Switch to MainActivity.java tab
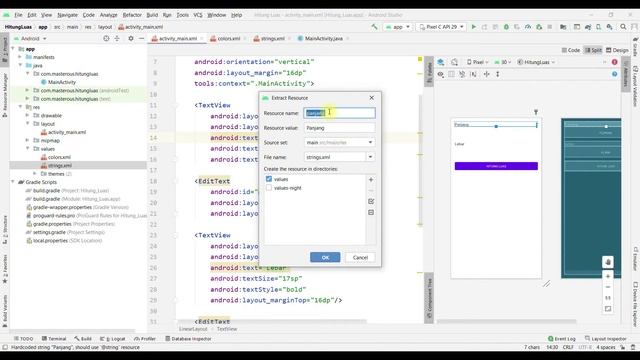Image resolution: width=640 pixels, height=360 pixels. pos(324,38)
